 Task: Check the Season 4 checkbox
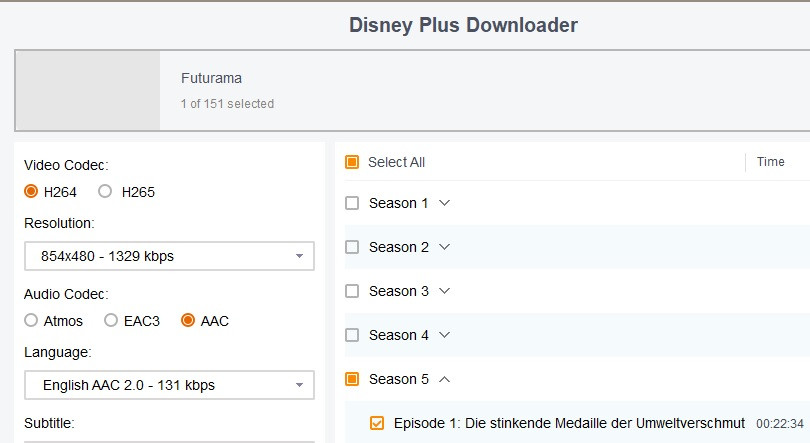[352, 335]
